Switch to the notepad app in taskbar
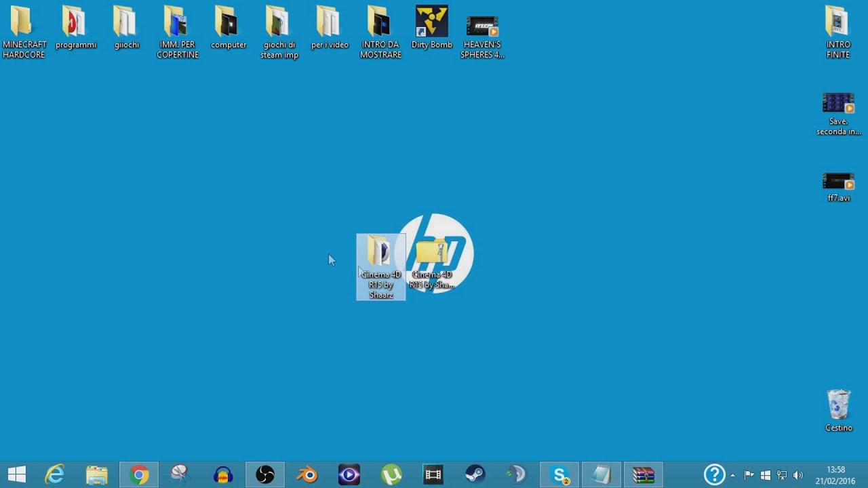868x488 pixels. pyautogui.click(x=601, y=475)
